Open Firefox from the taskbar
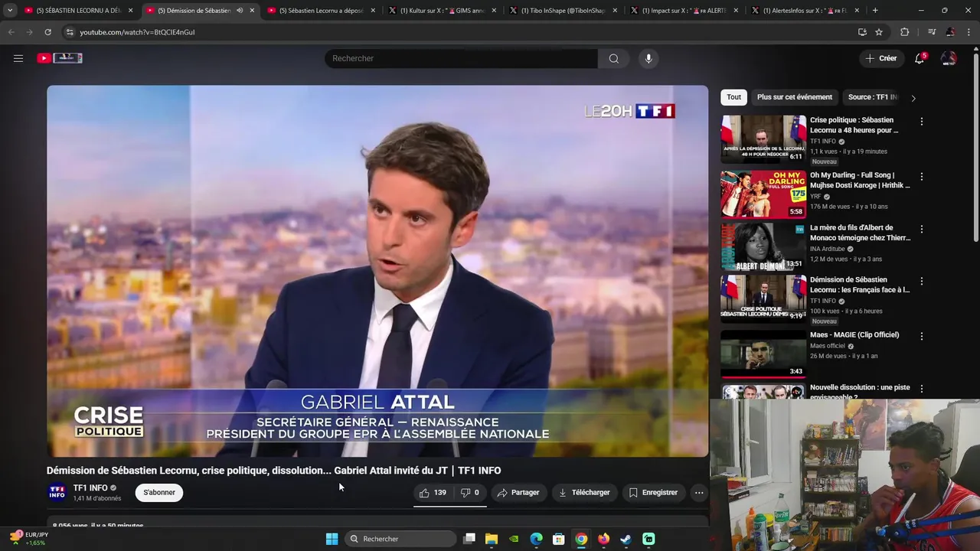Viewport: 980px width, 551px height. pyautogui.click(x=603, y=539)
